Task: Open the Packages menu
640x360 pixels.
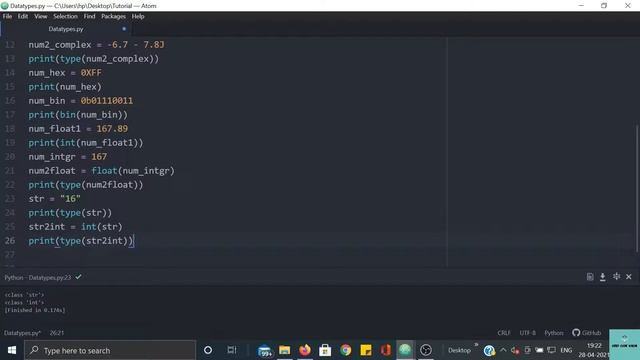Action: pyautogui.click(x=113, y=16)
